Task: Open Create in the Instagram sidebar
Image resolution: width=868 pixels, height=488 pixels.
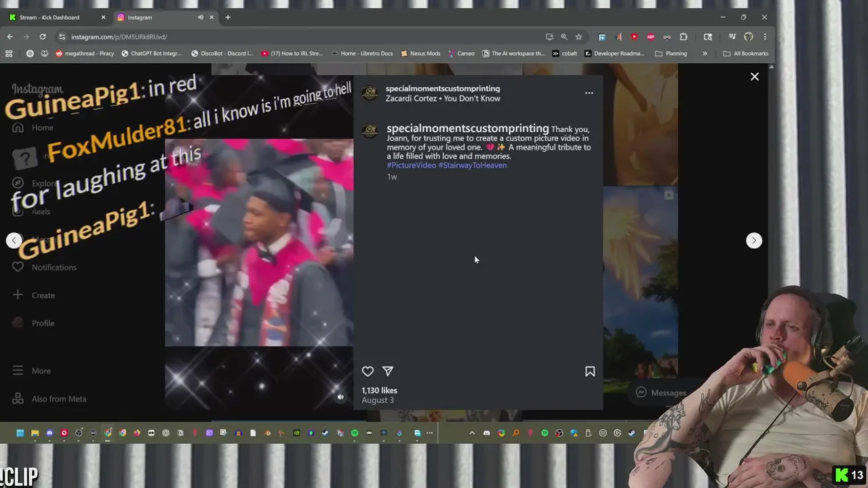Action: point(34,296)
